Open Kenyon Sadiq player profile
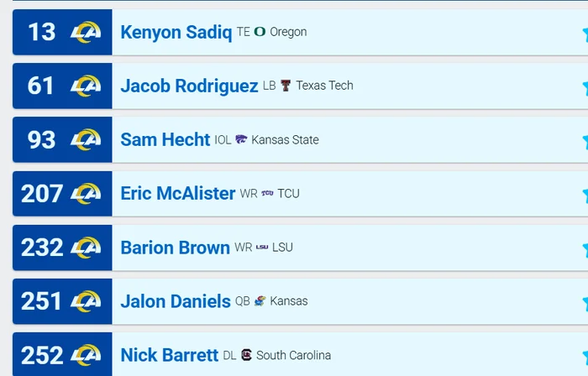The height and width of the screenshot is (376, 588). click(176, 33)
